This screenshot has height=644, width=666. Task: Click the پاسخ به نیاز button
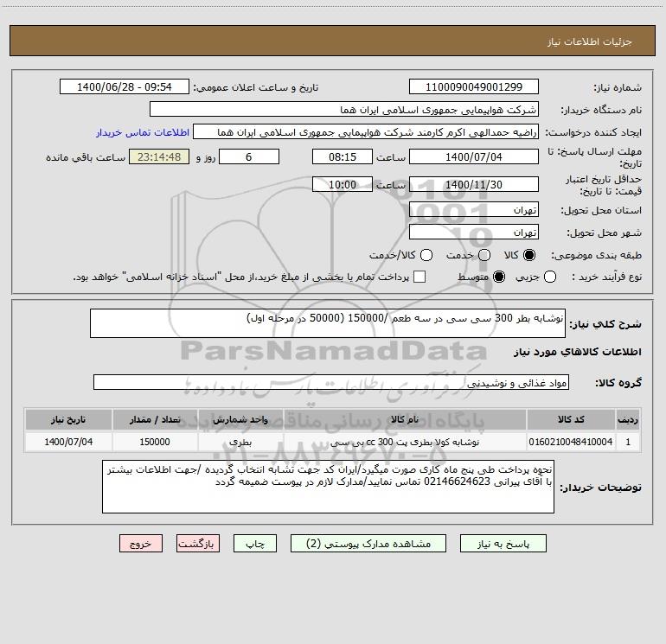[x=503, y=544]
